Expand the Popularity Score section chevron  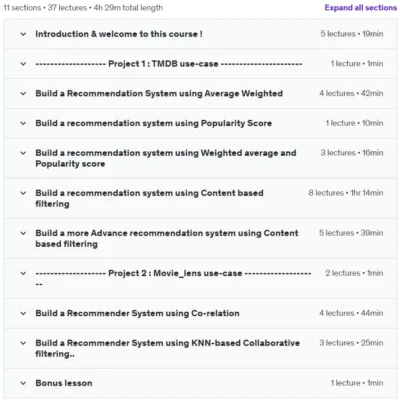[23, 123]
